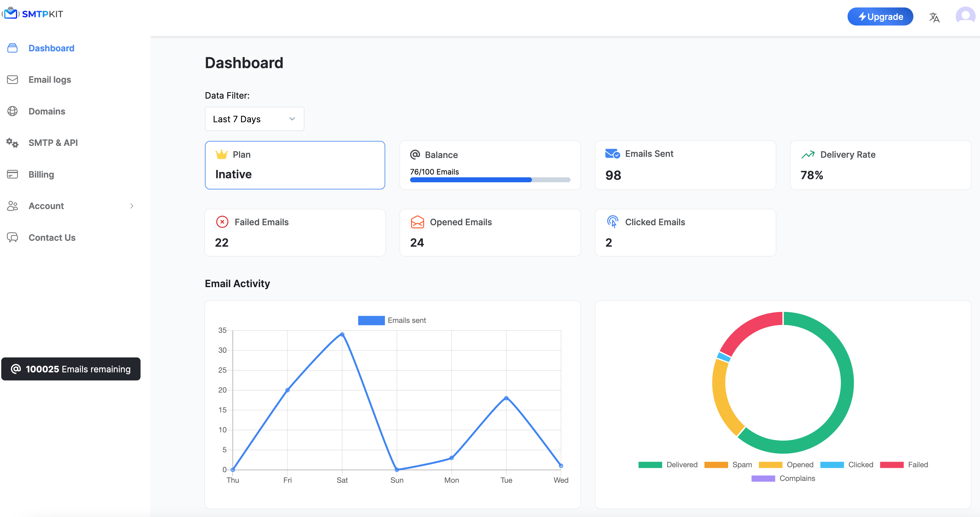The width and height of the screenshot is (980, 517).
Task: Go to Dashboard in sidebar
Action: [51, 48]
